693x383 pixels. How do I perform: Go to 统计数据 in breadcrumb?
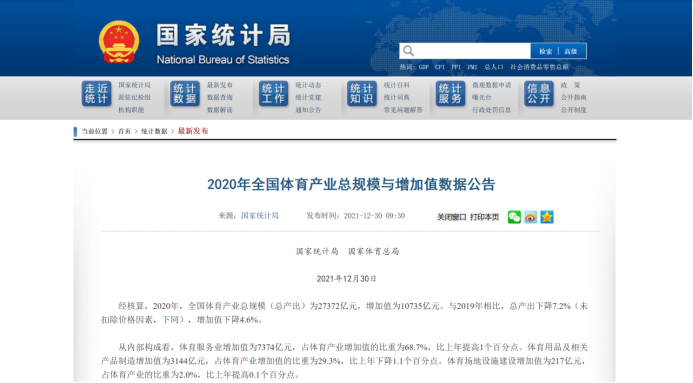point(154,131)
